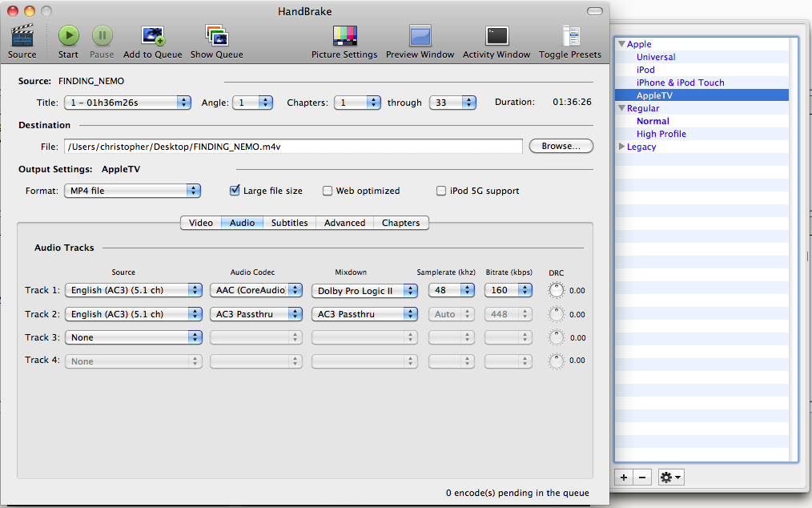Image resolution: width=812 pixels, height=508 pixels.
Task: Click the Duration value 01:36:26
Action: tap(572, 102)
